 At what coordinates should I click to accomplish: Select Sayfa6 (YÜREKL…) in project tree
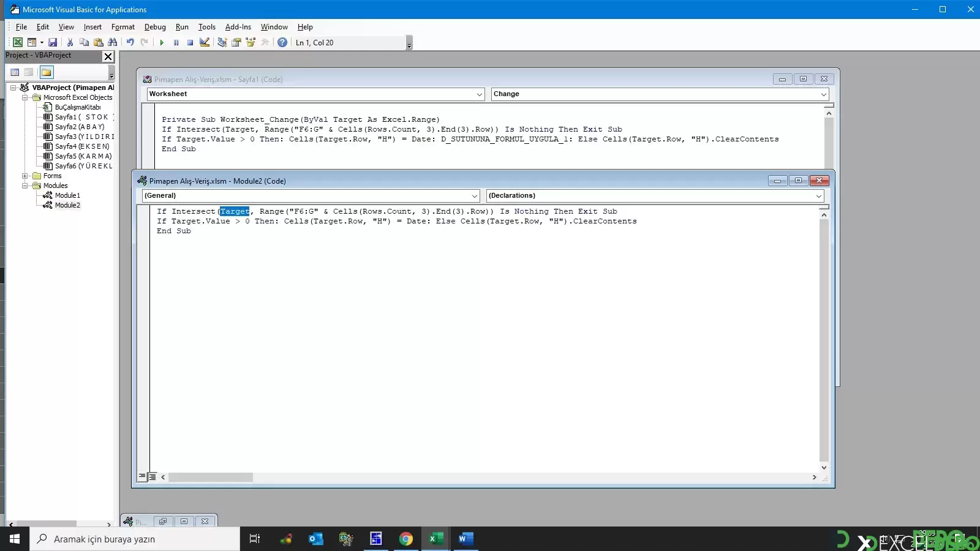[x=84, y=166]
